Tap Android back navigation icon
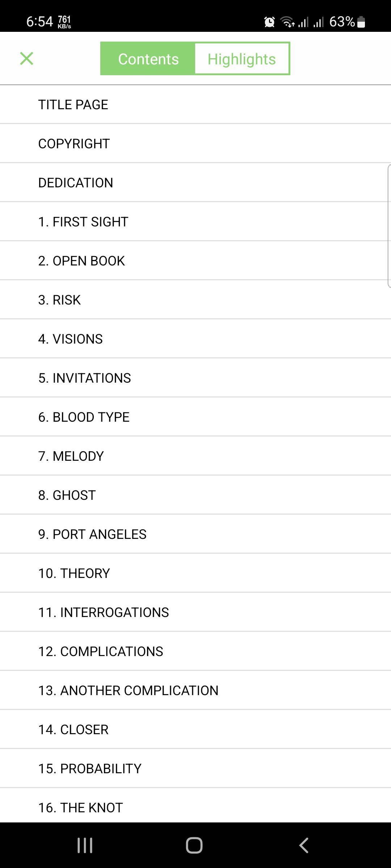Viewport: 391px width, 868px height. (x=304, y=845)
